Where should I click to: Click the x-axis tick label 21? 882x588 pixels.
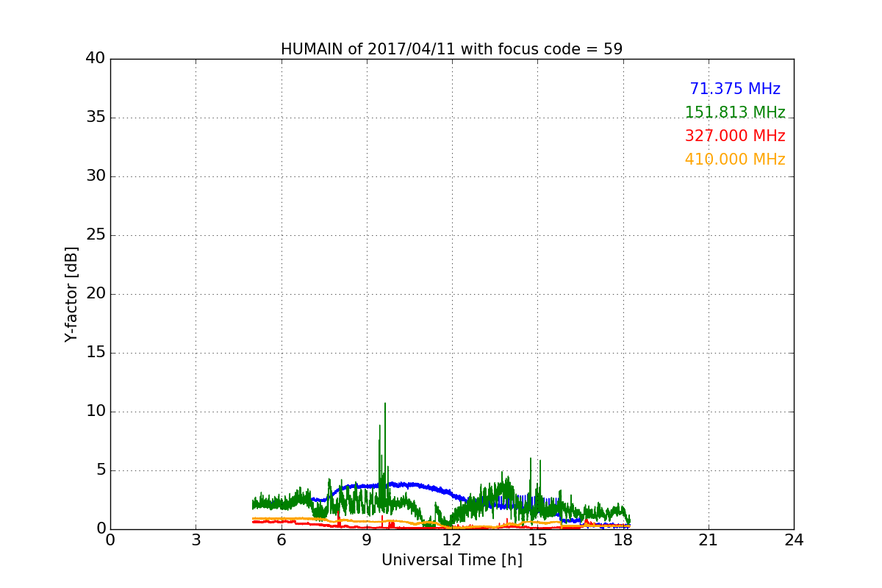(x=709, y=540)
